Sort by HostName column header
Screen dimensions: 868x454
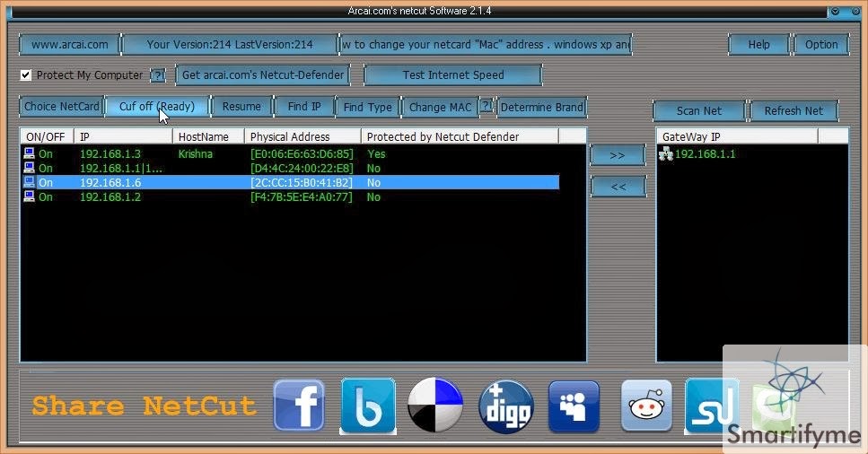[x=208, y=136]
